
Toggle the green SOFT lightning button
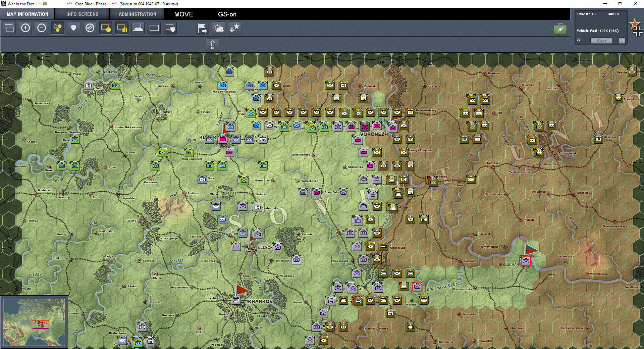(x=560, y=30)
